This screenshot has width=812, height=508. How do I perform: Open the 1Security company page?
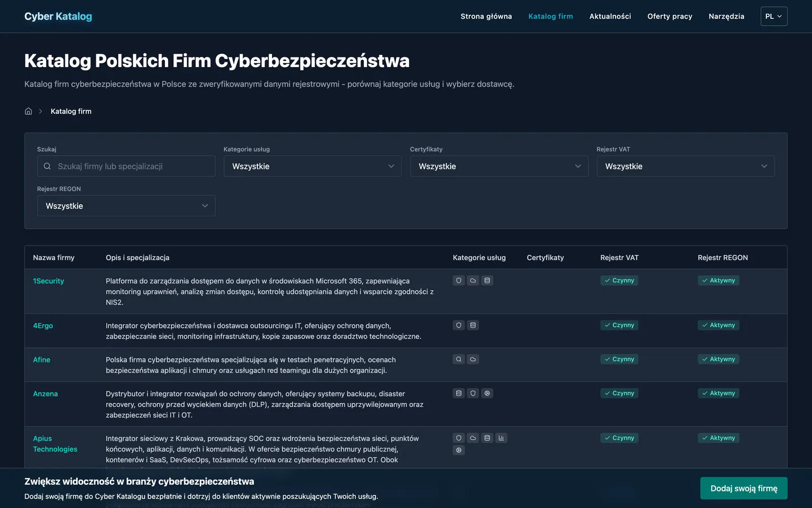click(x=49, y=281)
